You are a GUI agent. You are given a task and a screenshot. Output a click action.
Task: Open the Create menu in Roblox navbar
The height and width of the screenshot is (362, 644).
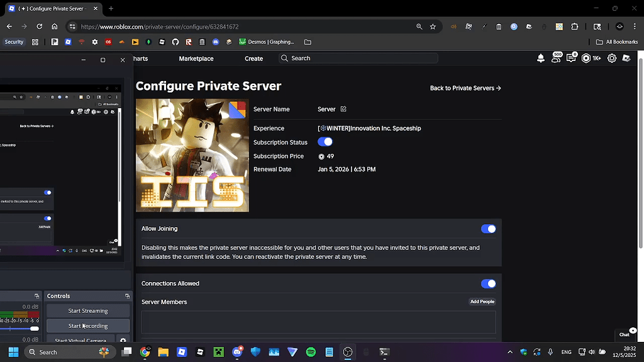click(x=253, y=58)
